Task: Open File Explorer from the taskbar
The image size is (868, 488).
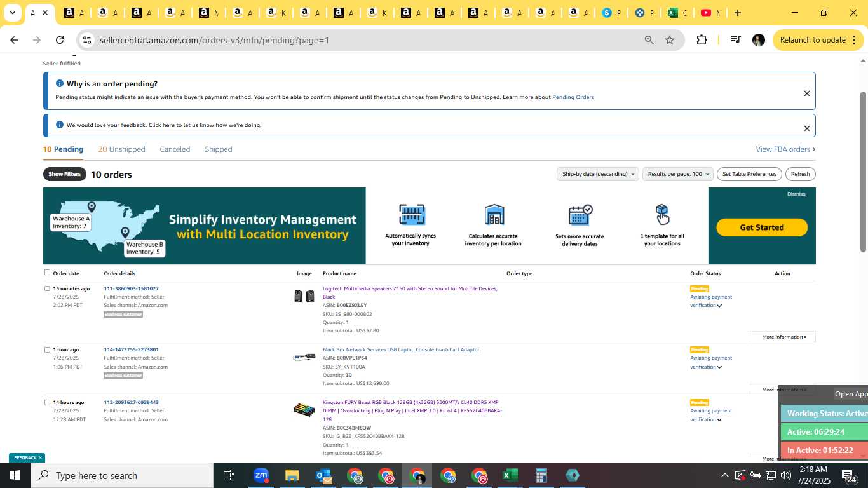Action: (292, 475)
